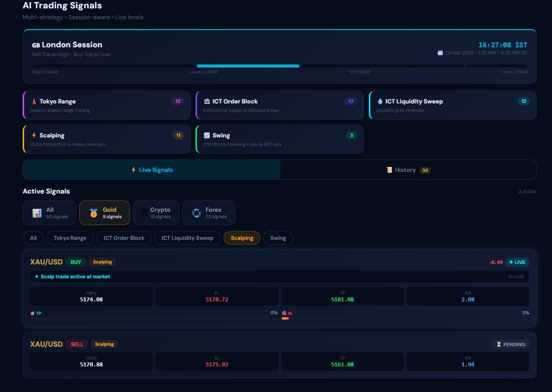Click the bar chart icon on All filter

pos(37,213)
